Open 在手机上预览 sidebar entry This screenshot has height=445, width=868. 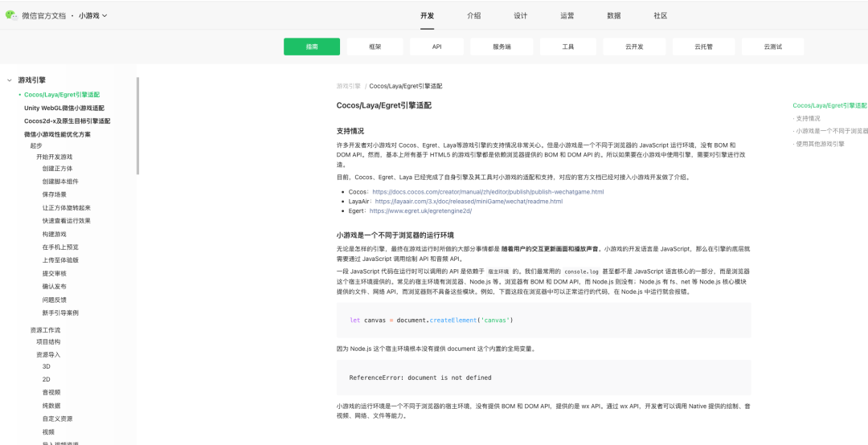pos(60,247)
